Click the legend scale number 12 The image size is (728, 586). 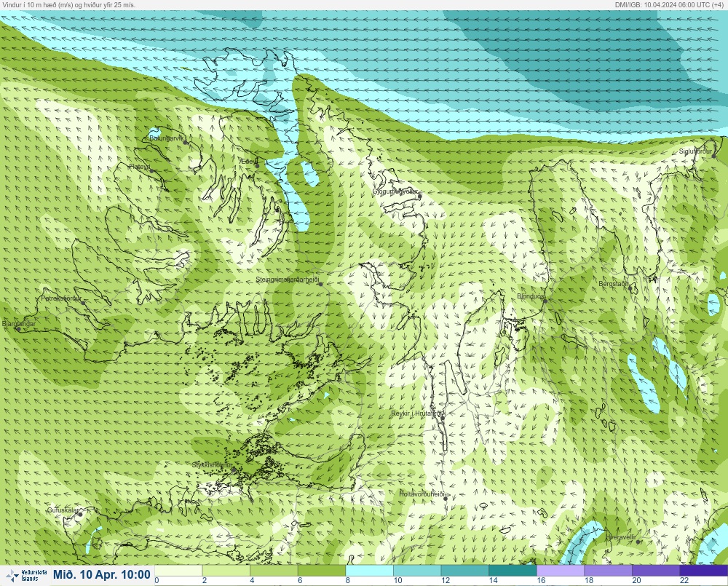446,580
